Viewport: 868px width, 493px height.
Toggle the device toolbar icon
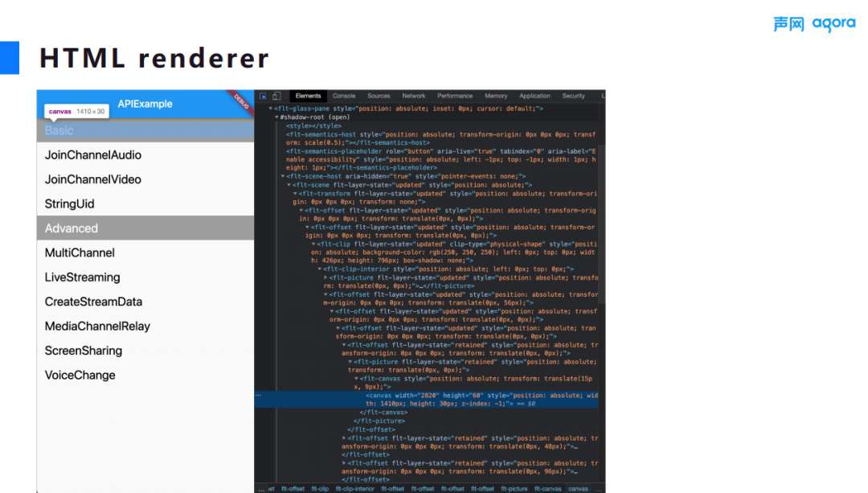276,96
